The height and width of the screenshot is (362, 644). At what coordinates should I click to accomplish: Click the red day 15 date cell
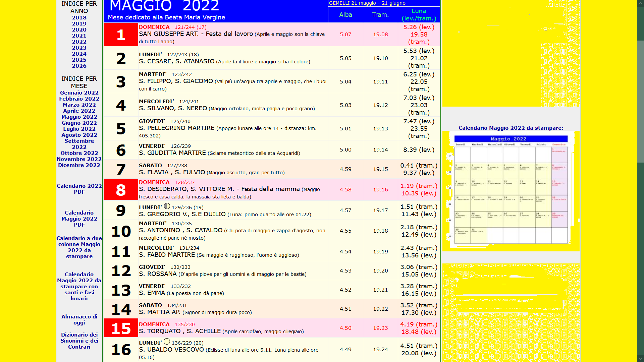point(121,328)
